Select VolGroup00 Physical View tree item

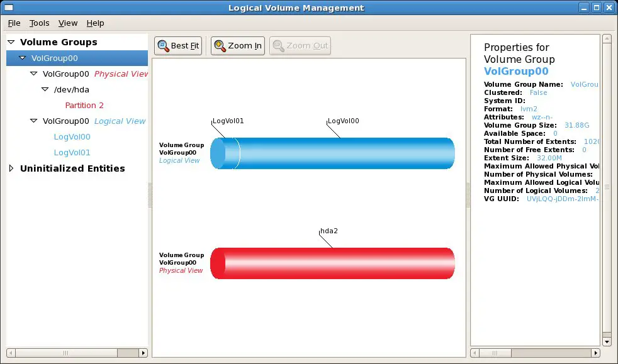(x=94, y=74)
